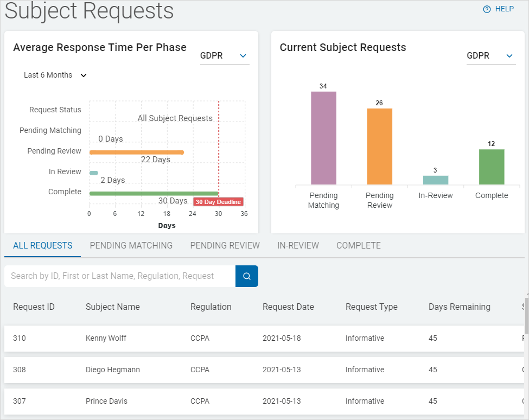529x420 pixels.
Task: Open the Diego Hegmann request row
Action: pos(112,370)
